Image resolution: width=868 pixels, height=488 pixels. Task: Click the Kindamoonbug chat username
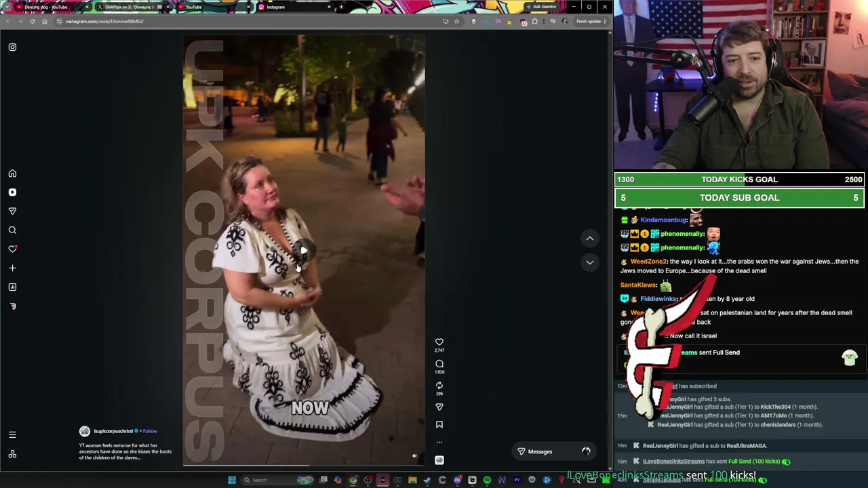664,220
